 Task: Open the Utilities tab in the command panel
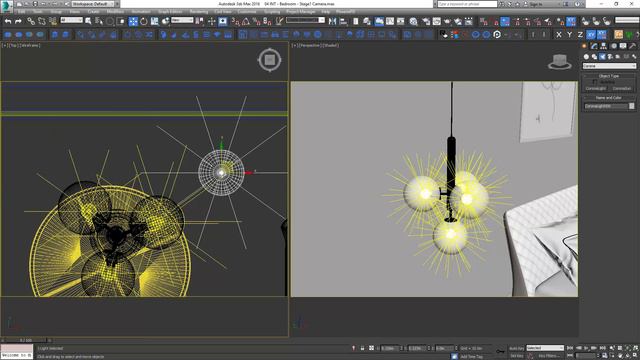(x=632, y=46)
